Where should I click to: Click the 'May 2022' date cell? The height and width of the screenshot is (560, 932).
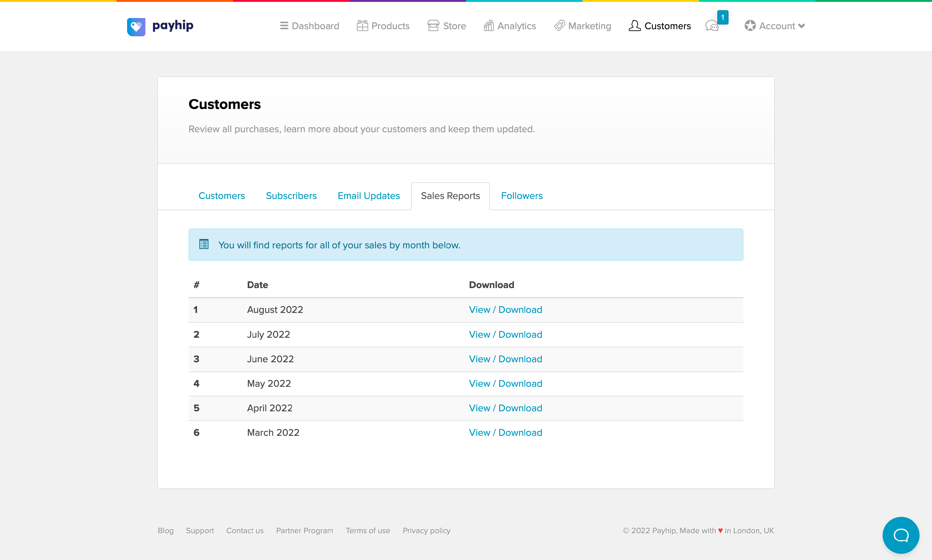(x=269, y=384)
